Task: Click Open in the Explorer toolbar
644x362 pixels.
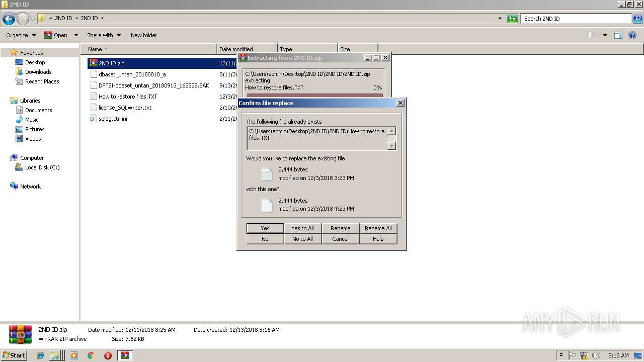Action: (x=56, y=35)
